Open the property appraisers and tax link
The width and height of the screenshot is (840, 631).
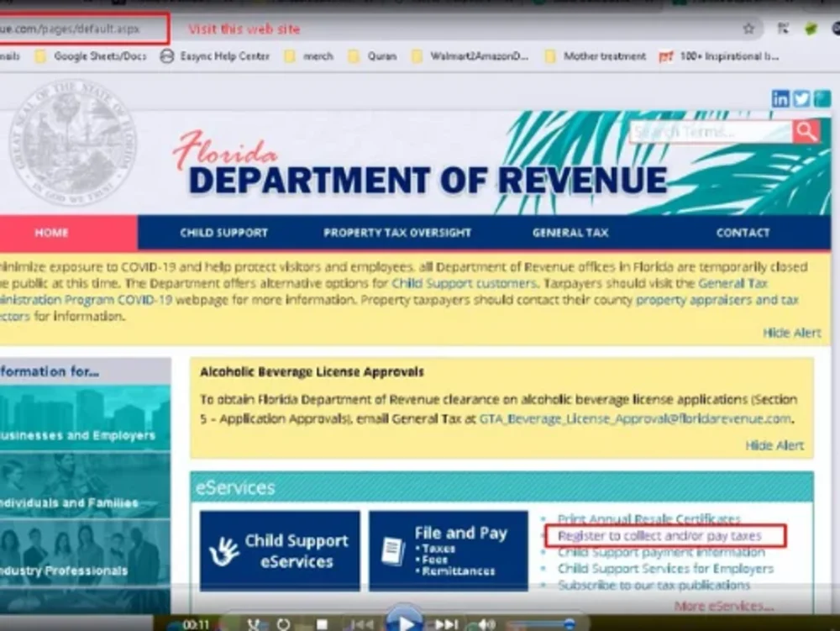pyautogui.click(x=717, y=299)
